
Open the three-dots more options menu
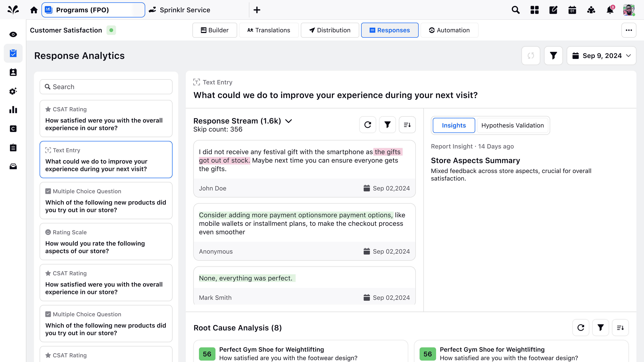(x=629, y=30)
